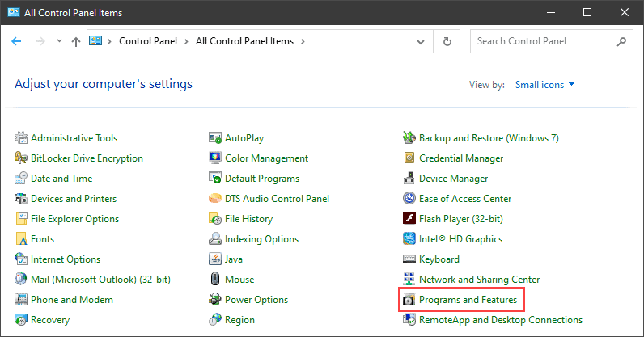Click the Java icon
Image resolution: width=644 pixels, height=337 pixels.
pos(215,259)
